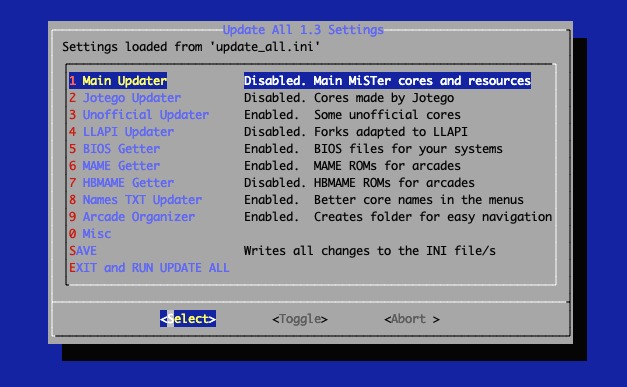The image size is (627, 387).
Task: Select the LLAPI Updater entry
Action: click(122, 132)
